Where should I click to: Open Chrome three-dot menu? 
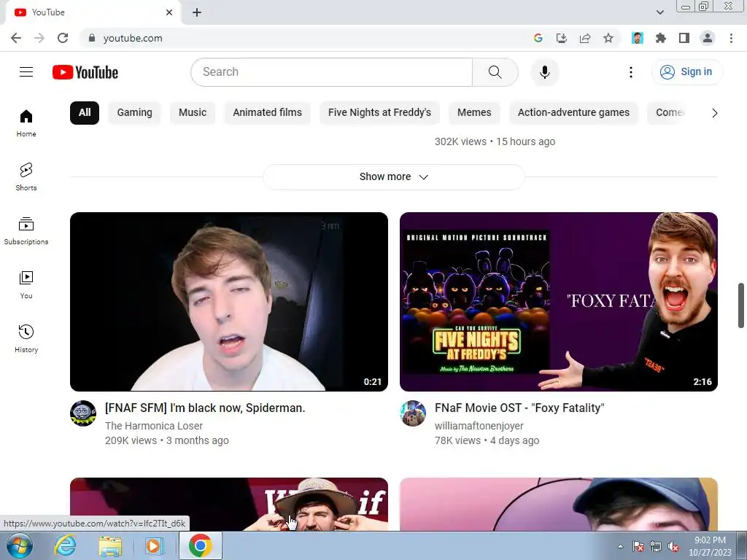pos(731,38)
